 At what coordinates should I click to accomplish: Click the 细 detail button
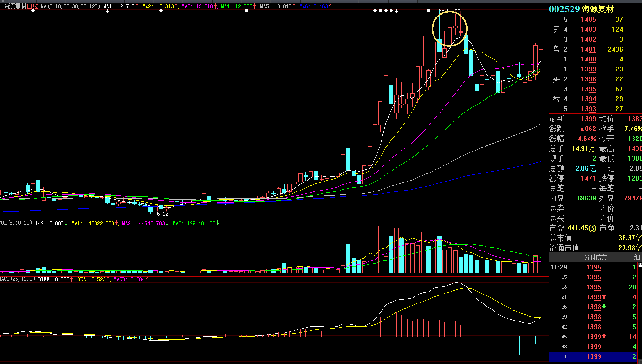tap(637, 257)
